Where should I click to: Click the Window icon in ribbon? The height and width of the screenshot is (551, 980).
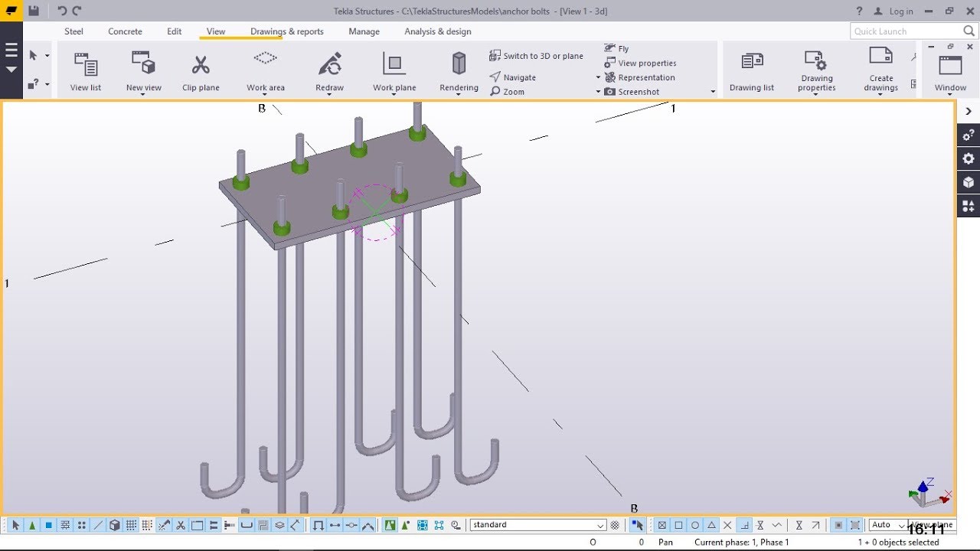950,65
